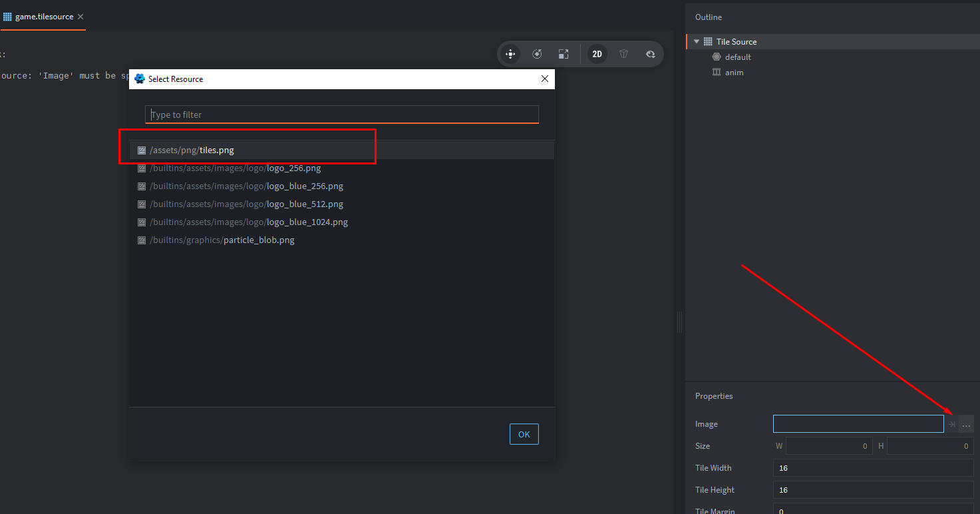
Task: Click the browse '...' button for Image
Action: pyautogui.click(x=966, y=424)
